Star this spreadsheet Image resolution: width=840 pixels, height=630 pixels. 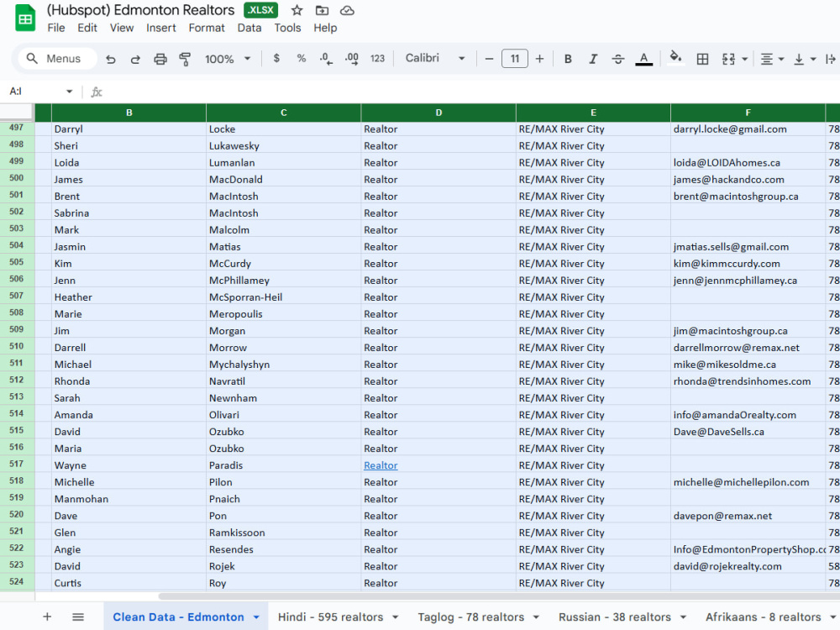pos(297,10)
